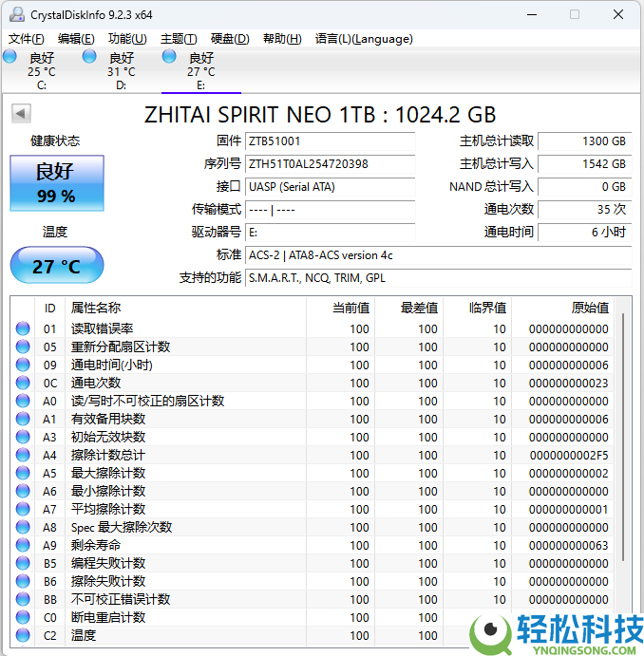This screenshot has width=644, height=656.
Task: Click the previous disk arrow button
Action: tap(21, 113)
